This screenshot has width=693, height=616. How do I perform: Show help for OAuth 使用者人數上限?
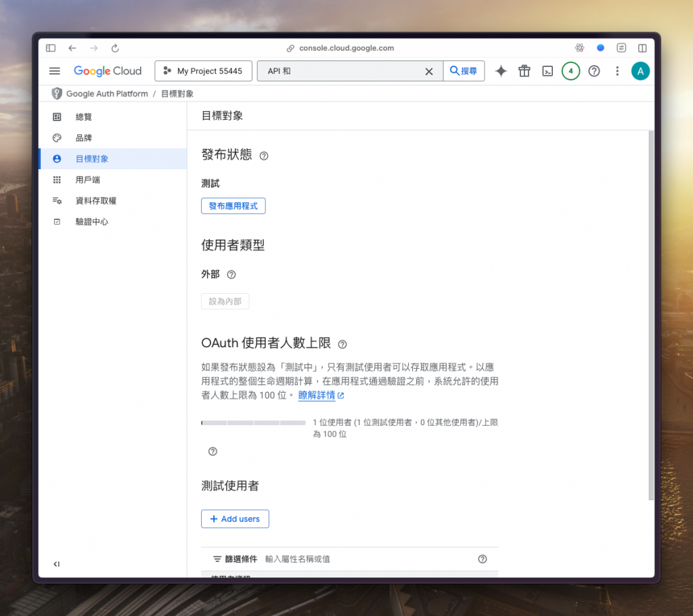(x=342, y=344)
